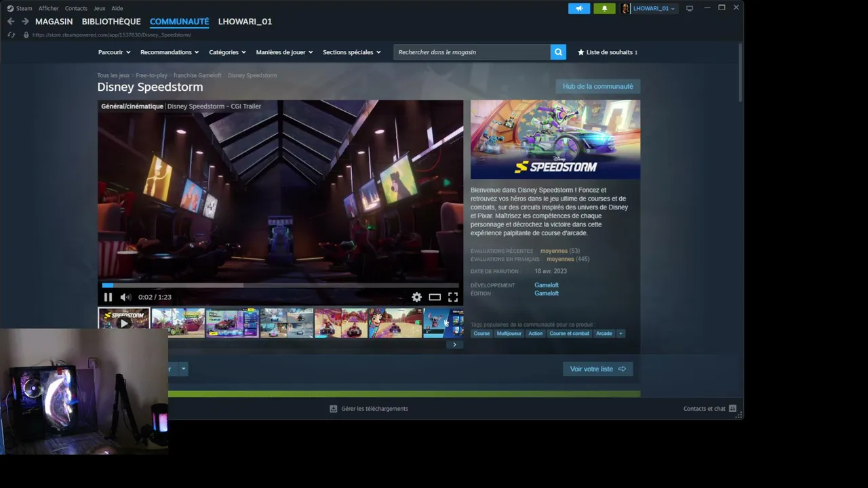
Task: Expand the Recommandations dropdown
Action: coord(170,52)
